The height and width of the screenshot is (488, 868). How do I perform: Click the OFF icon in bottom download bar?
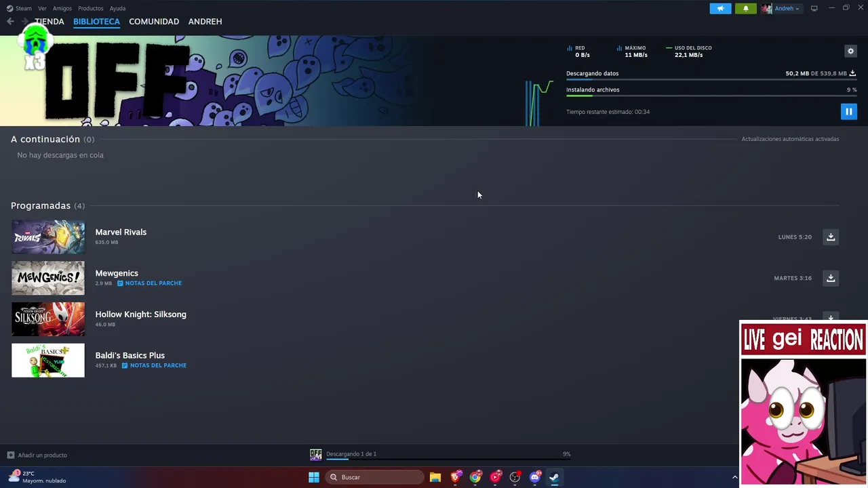315,454
